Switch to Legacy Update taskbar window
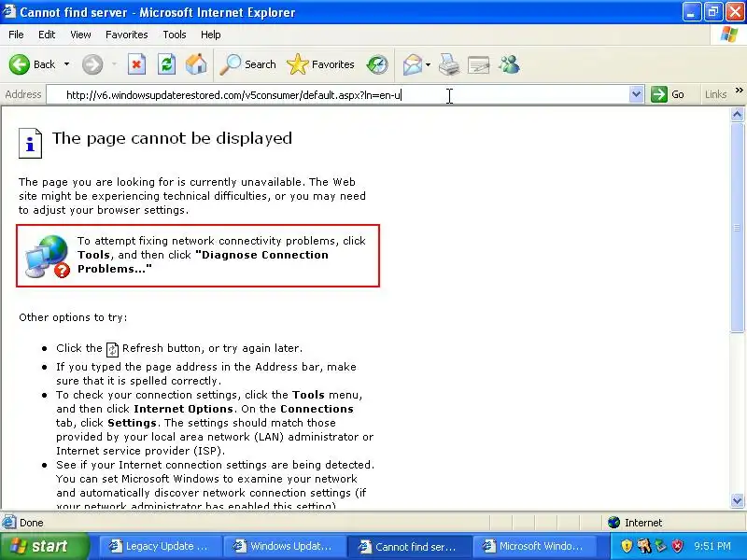 tap(160, 546)
